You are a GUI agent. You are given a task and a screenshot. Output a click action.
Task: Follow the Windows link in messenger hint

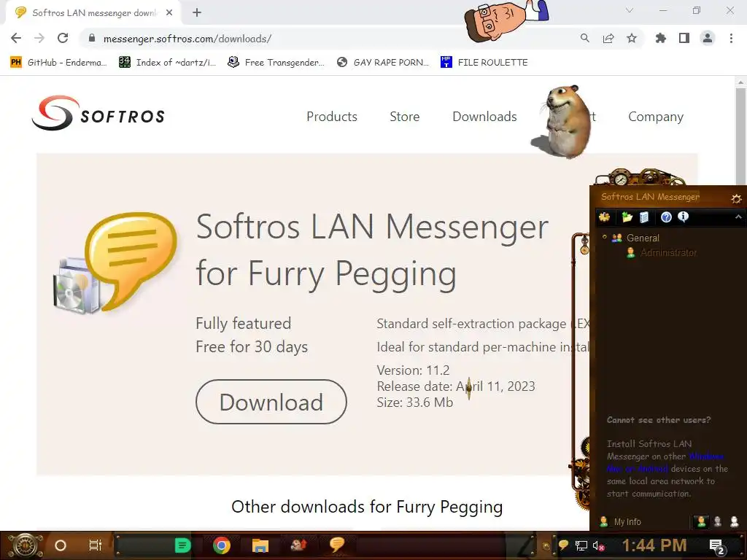[706, 456]
